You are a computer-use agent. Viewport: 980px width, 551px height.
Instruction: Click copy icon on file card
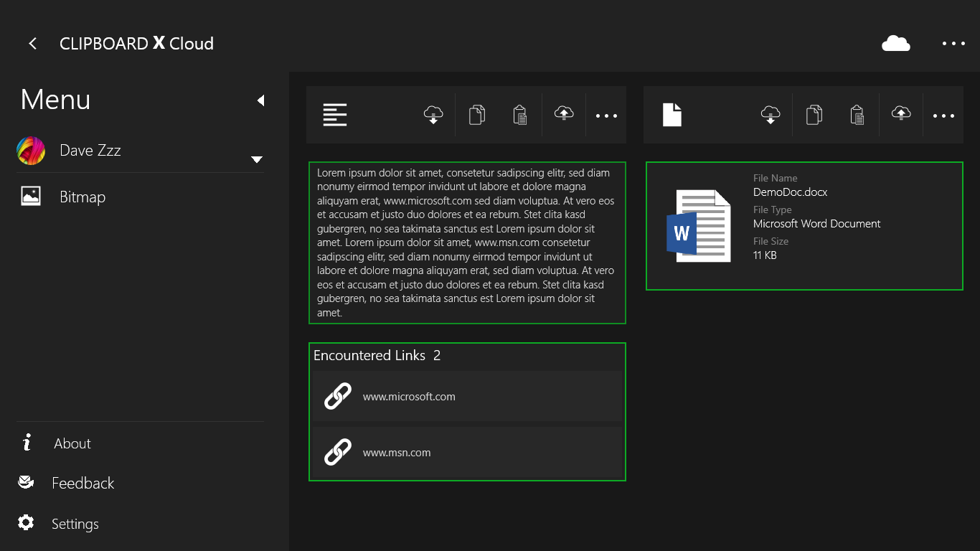pyautogui.click(x=814, y=115)
